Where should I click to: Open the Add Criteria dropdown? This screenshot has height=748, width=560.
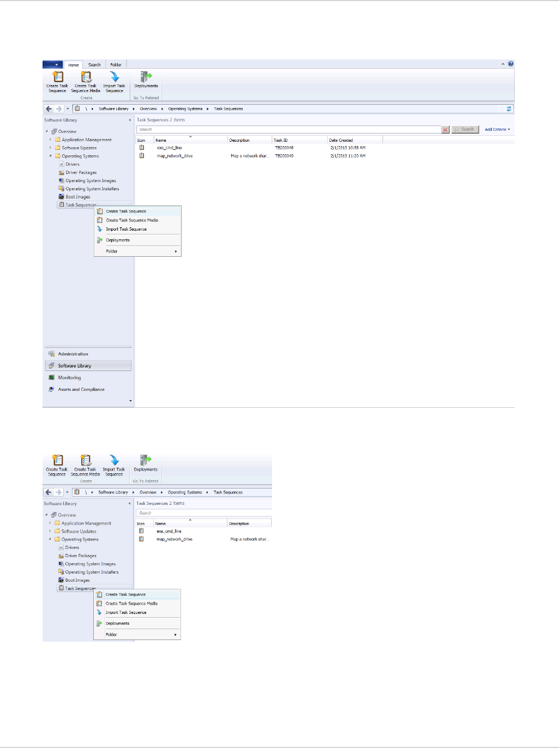497,130
